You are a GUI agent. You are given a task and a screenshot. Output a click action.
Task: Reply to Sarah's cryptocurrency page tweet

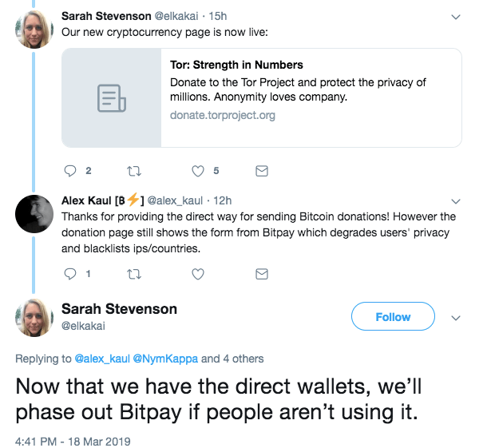click(x=69, y=170)
